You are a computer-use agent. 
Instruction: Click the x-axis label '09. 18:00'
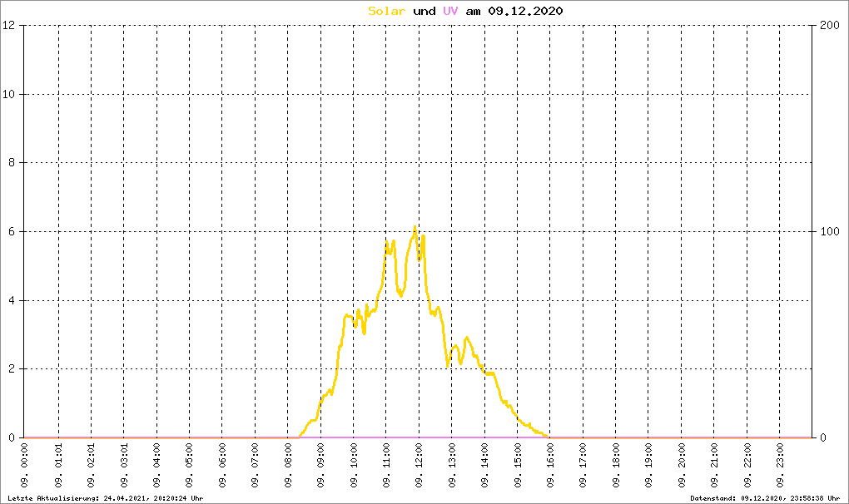point(616,466)
